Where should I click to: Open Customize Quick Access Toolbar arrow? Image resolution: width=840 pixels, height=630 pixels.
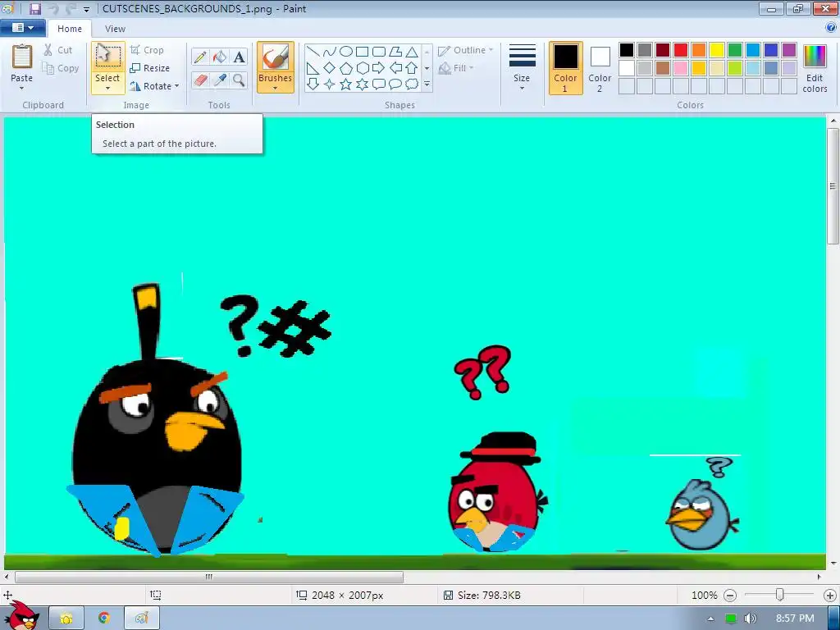pyautogui.click(x=86, y=9)
